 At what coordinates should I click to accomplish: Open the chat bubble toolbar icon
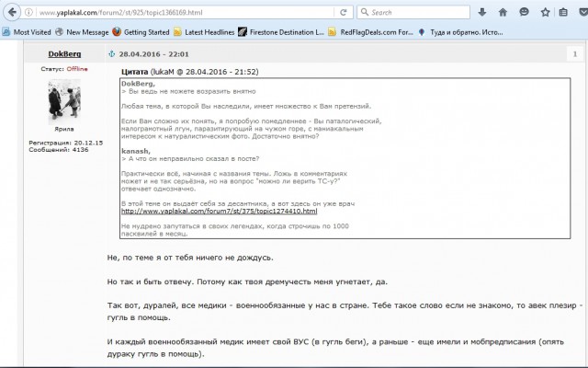click(524, 12)
